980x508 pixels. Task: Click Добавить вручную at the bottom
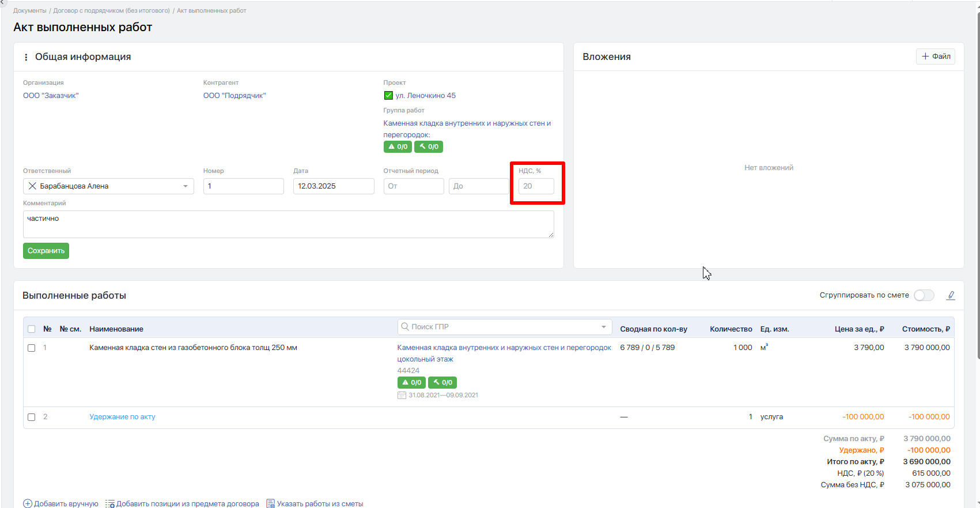[x=61, y=503]
